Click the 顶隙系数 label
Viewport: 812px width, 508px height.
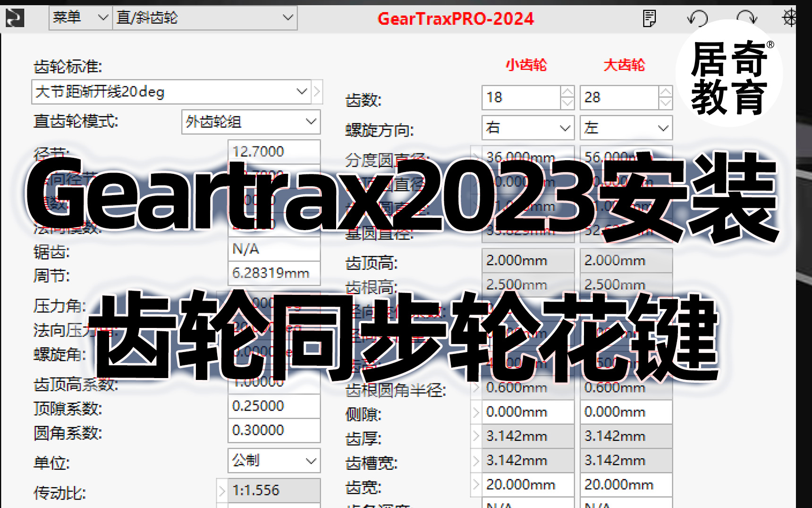tap(68, 408)
